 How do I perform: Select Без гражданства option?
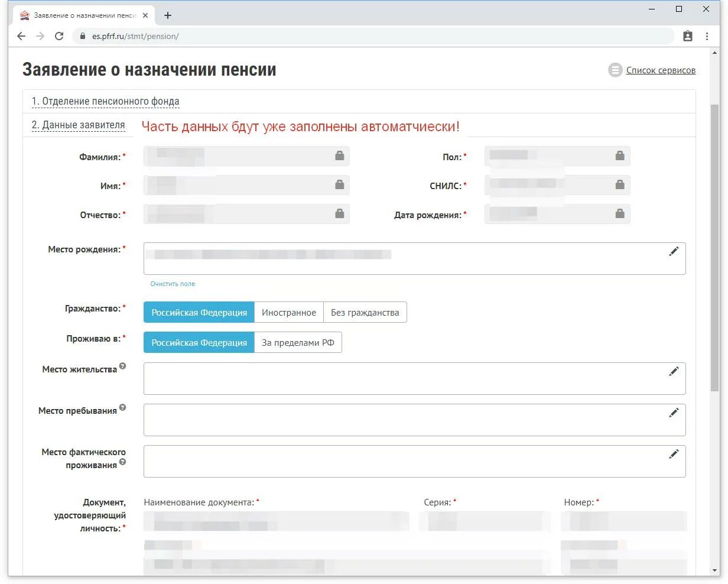tap(365, 312)
